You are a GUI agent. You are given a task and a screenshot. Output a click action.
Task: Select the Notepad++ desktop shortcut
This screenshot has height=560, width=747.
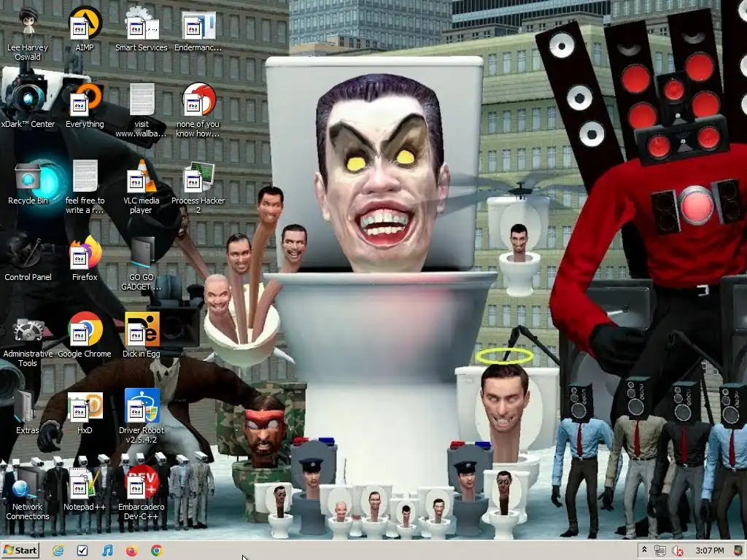pyautogui.click(x=85, y=489)
